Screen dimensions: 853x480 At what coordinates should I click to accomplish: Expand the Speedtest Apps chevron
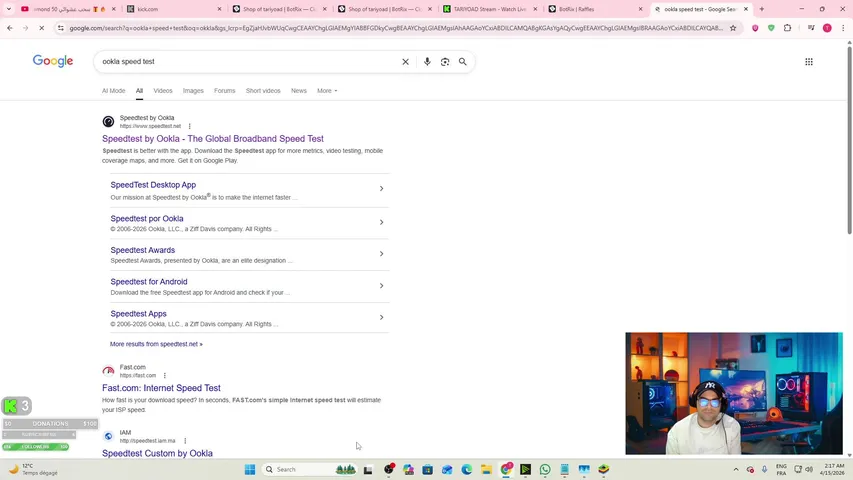tap(381, 317)
